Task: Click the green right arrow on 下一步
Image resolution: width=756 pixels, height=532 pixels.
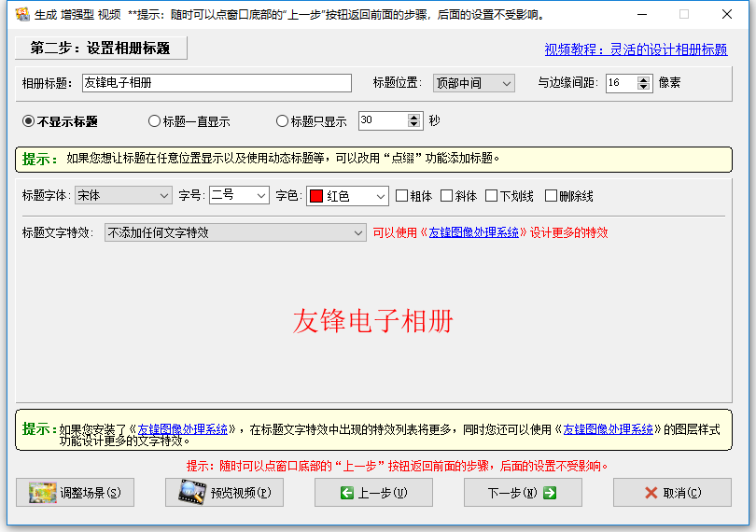Action: tap(549, 493)
